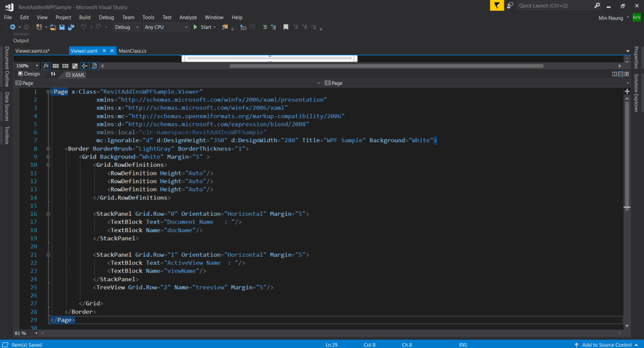Click the Undo arrow icon

[x=84, y=27]
